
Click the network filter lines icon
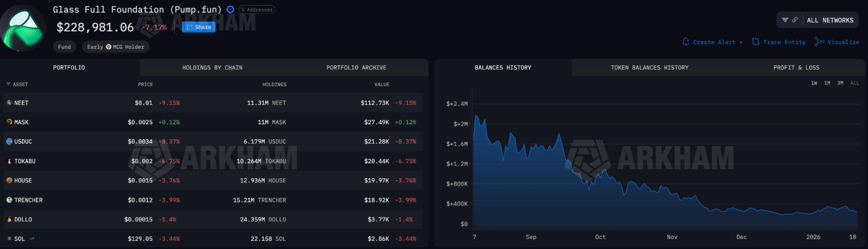[x=785, y=20]
